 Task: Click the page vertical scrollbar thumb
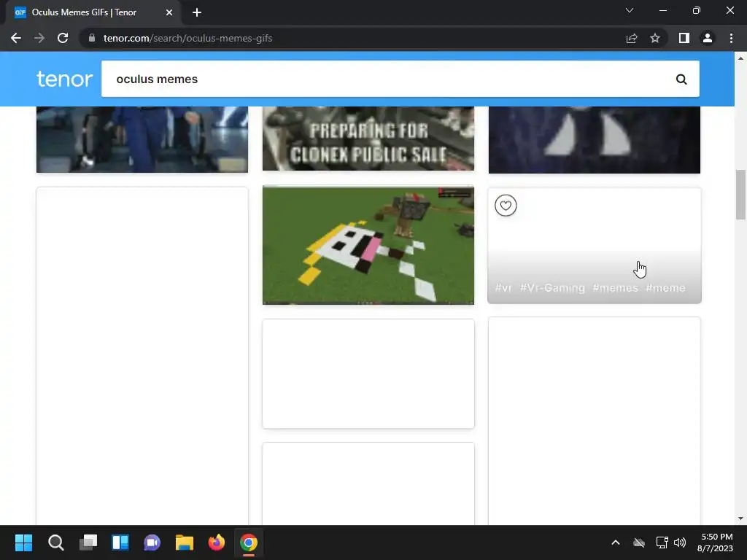coord(740,194)
